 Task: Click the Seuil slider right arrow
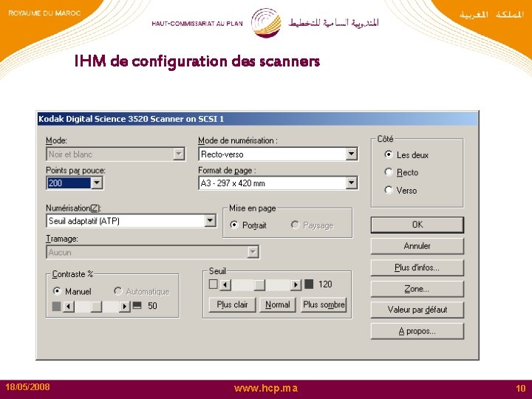[296, 284]
